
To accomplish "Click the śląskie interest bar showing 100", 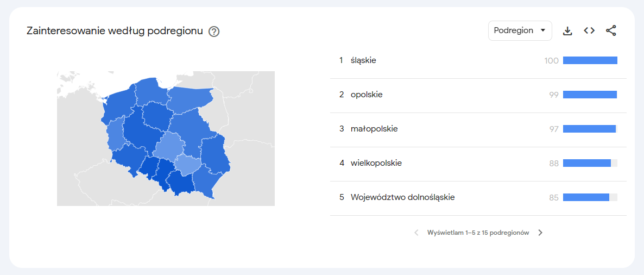I will click(x=590, y=61).
